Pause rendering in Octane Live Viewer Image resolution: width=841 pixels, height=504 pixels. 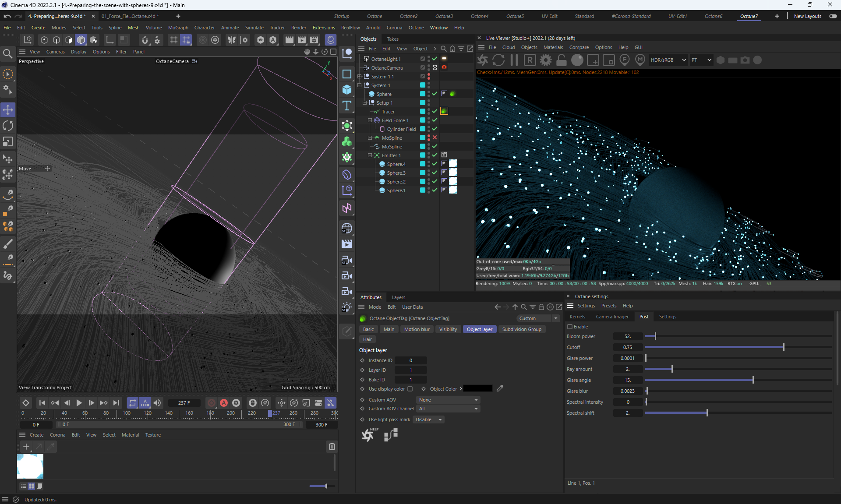tap(514, 60)
